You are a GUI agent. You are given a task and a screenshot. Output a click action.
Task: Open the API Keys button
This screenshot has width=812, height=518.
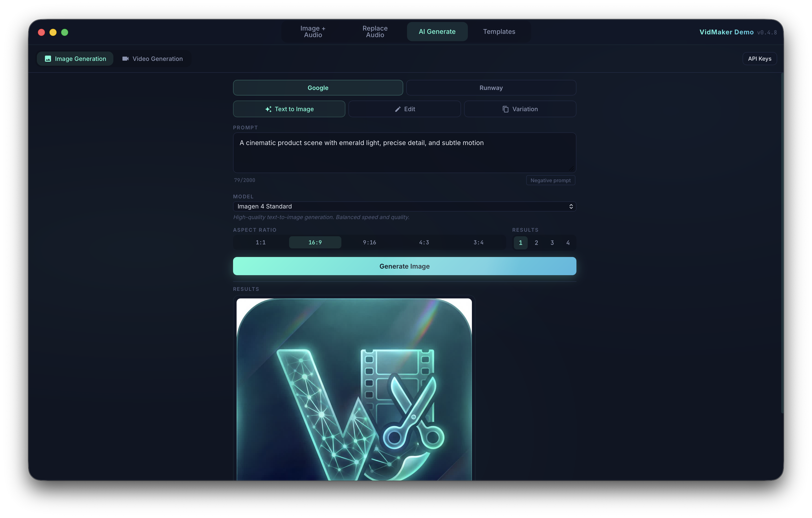(x=759, y=59)
